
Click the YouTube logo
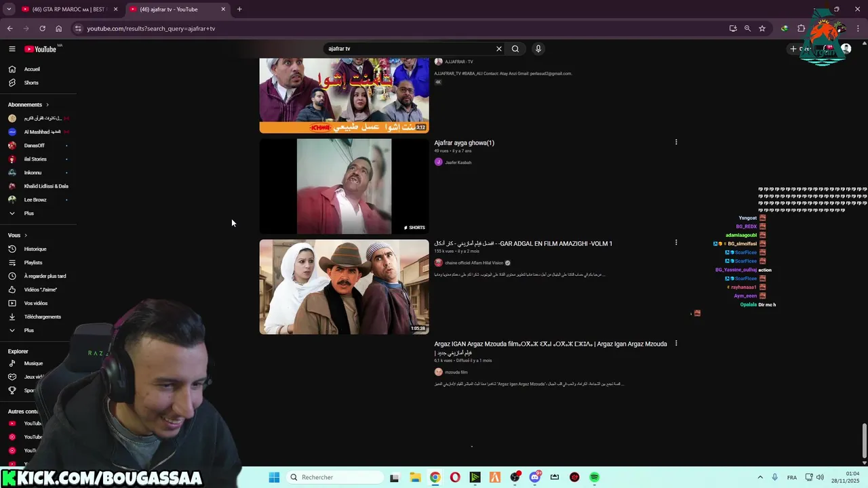[41, 49]
